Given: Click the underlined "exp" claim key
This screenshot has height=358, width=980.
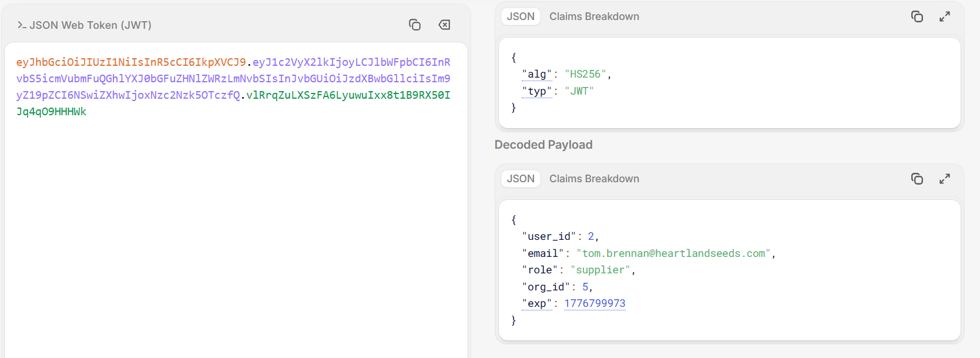Looking at the screenshot, I should (537, 303).
